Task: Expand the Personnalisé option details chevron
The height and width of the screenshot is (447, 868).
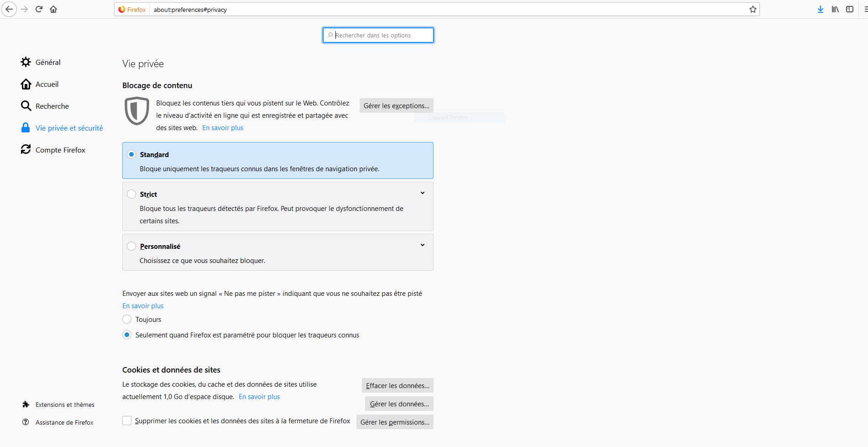Action: pyautogui.click(x=423, y=245)
